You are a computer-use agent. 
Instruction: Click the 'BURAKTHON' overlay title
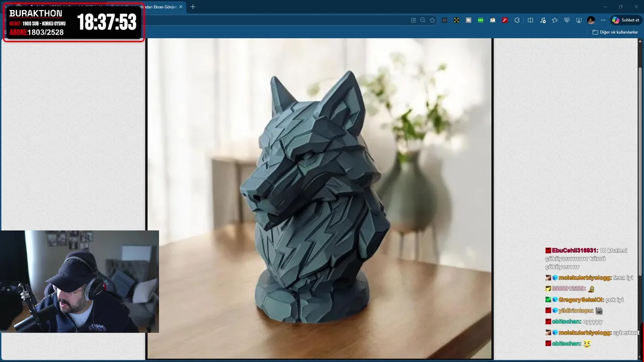(x=36, y=14)
